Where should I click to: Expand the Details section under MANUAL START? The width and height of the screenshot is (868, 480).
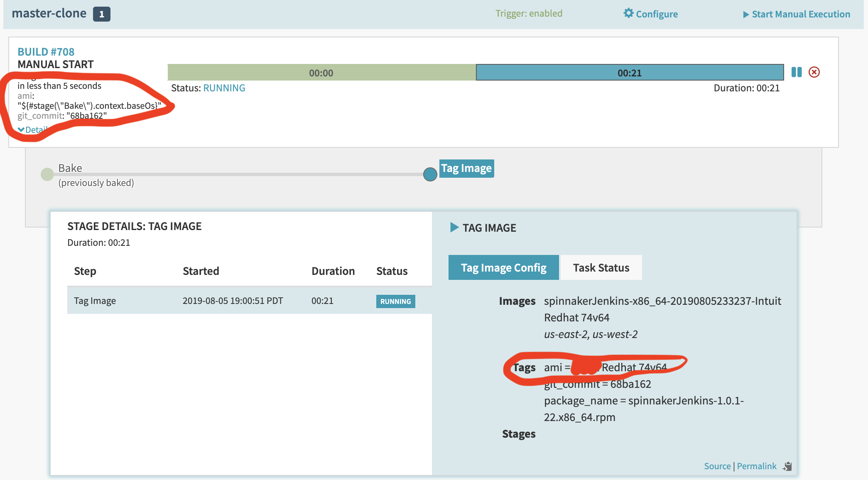point(33,130)
